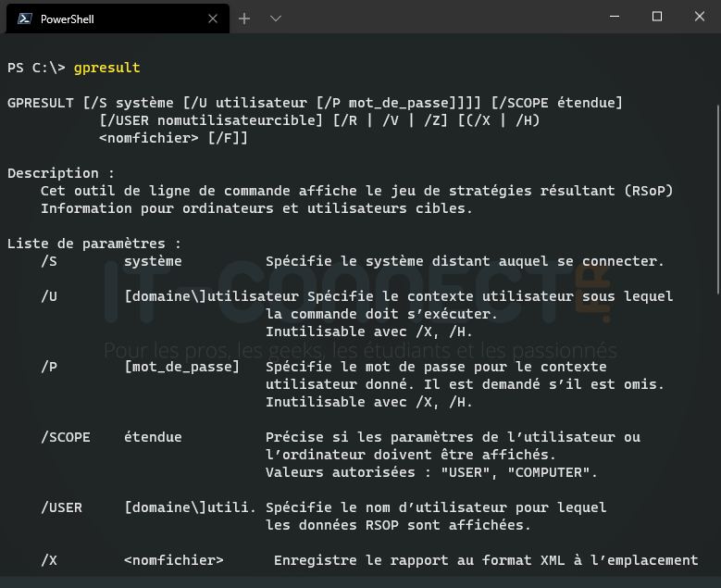721x588 pixels.
Task: Maximize the terminal window
Action: (657, 17)
